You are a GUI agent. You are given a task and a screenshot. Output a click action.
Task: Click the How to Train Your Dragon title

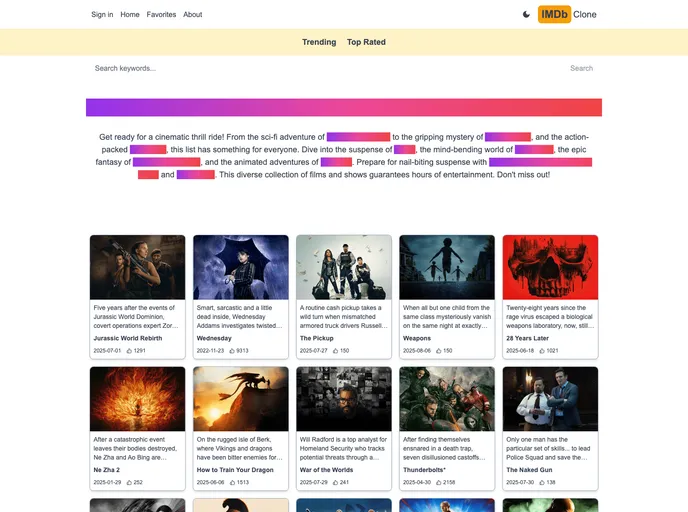pyautogui.click(x=235, y=470)
